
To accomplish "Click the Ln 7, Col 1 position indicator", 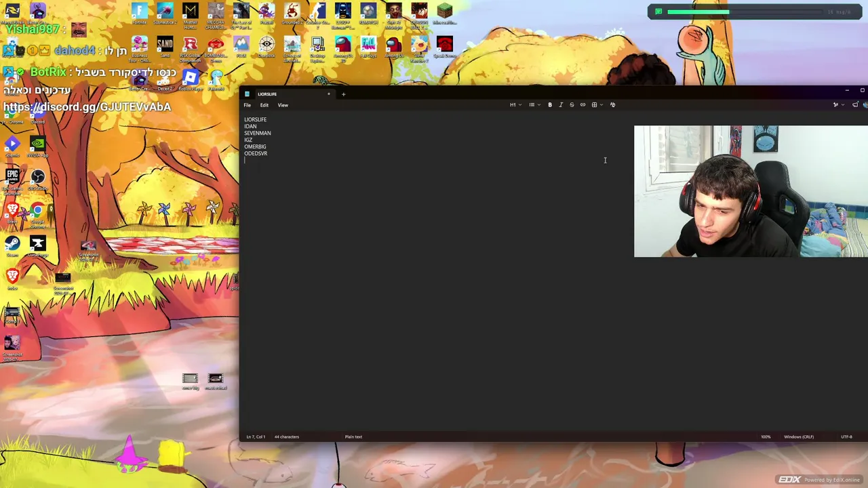I will click(x=256, y=437).
